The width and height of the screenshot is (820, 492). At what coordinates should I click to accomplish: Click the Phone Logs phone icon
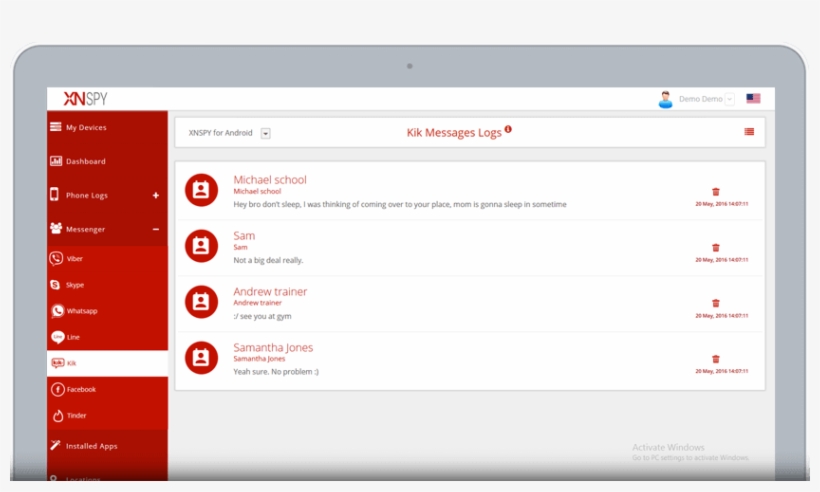click(54, 194)
